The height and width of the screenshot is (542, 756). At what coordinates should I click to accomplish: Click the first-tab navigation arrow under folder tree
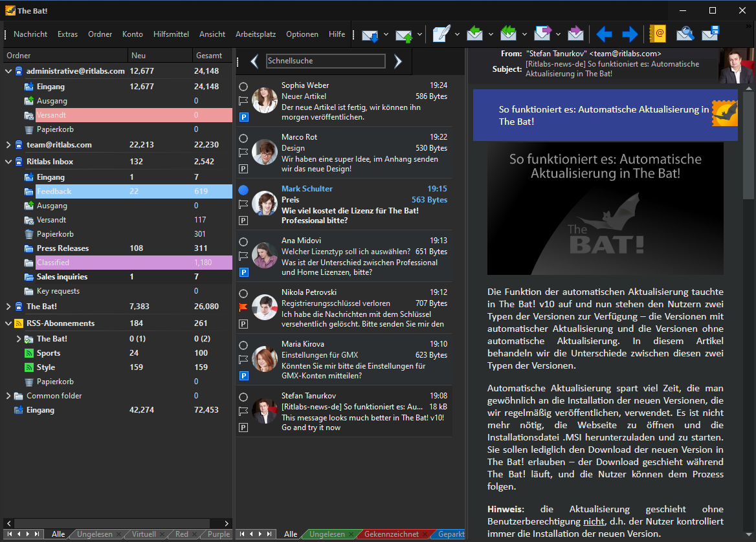click(9, 534)
